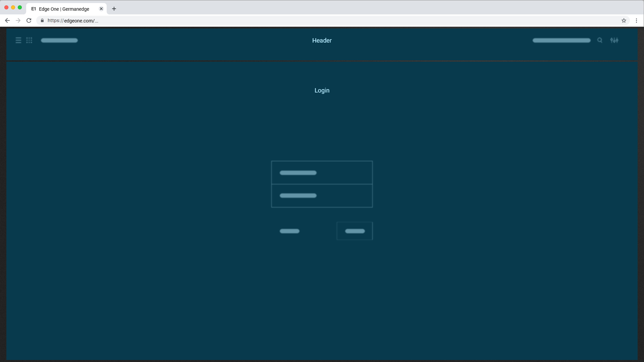
Task: Open the sliders settings icon in header
Action: [x=614, y=40]
